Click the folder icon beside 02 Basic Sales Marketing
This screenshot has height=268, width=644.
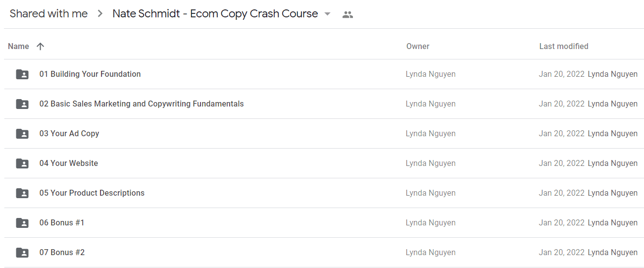[x=22, y=104]
